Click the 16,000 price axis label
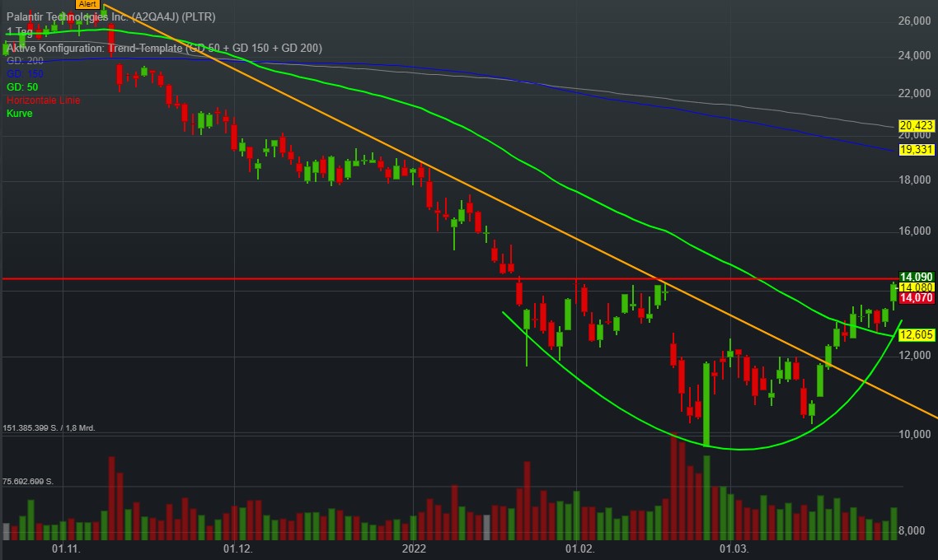The image size is (938, 560). pyautogui.click(x=914, y=231)
